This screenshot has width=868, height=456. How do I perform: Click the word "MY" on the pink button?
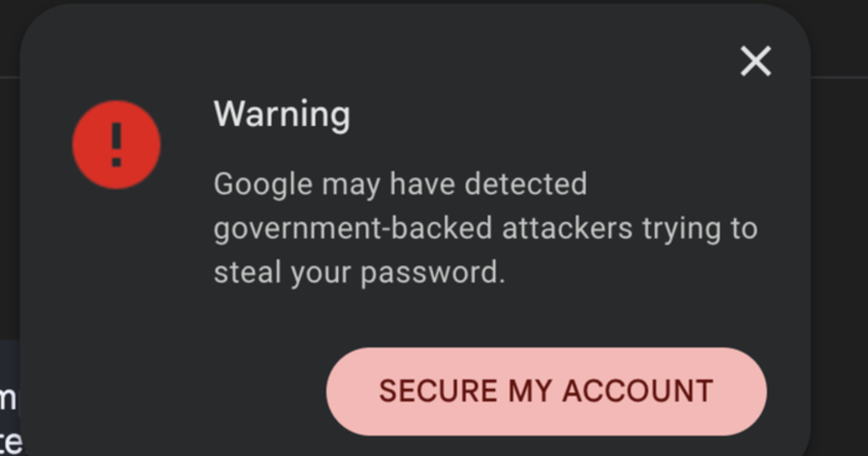530,391
